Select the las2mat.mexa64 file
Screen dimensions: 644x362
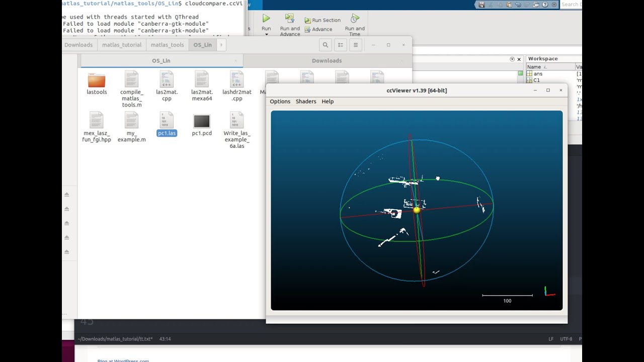[x=202, y=86]
